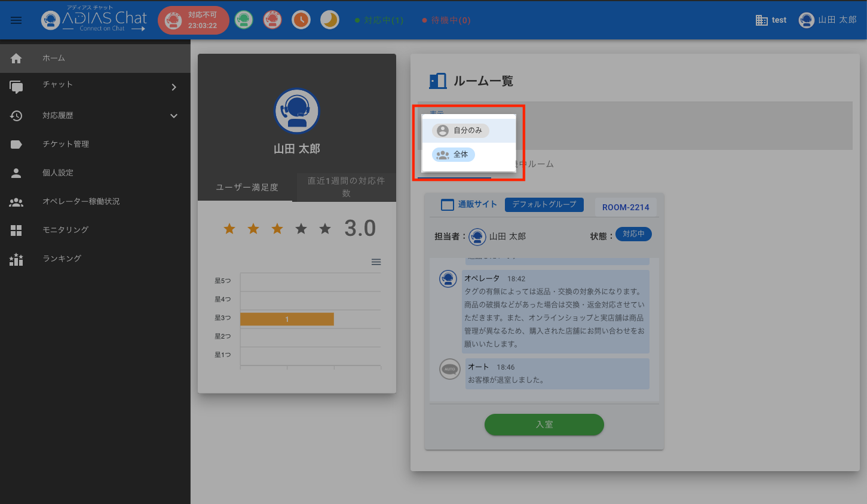867x504 pixels.
Task: Click the 対応不可 status timer button
Action: [x=194, y=20]
